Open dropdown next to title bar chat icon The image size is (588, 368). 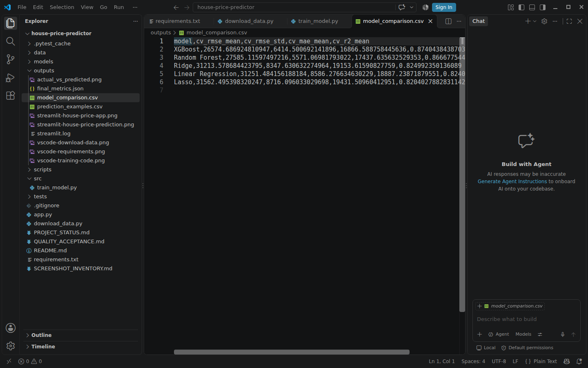click(412, 7)
